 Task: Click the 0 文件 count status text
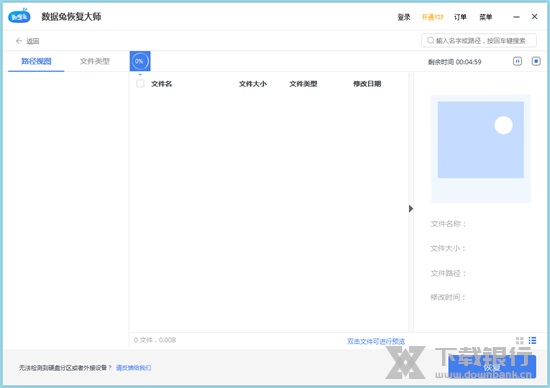pyautogui.click(x=155, y=340)
